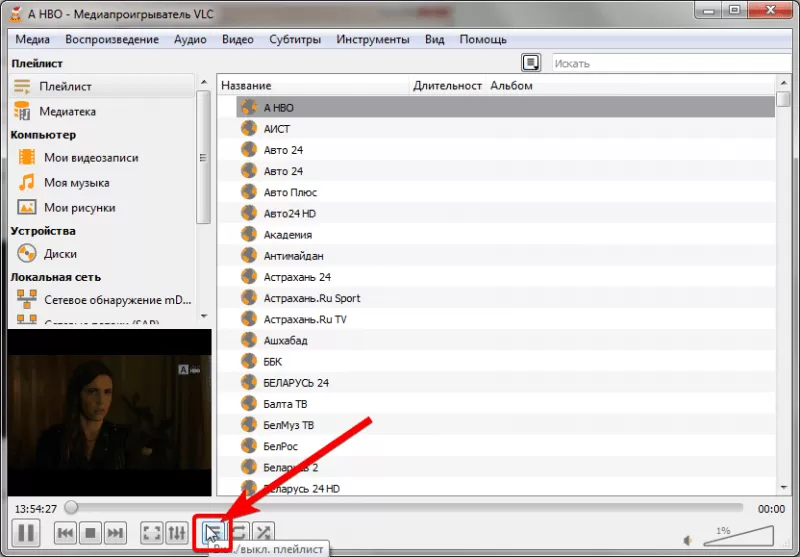
Task: Jump to previous media item
Action: click(x=65, y=533)
